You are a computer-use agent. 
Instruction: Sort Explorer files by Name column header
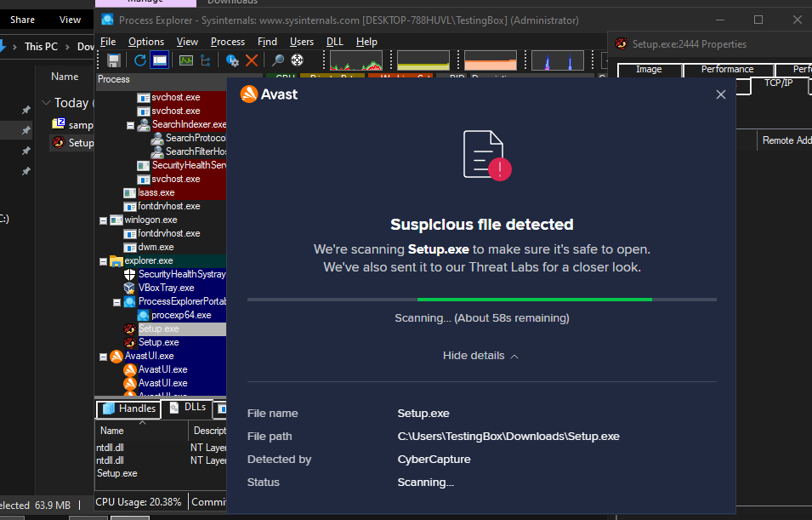65,77
